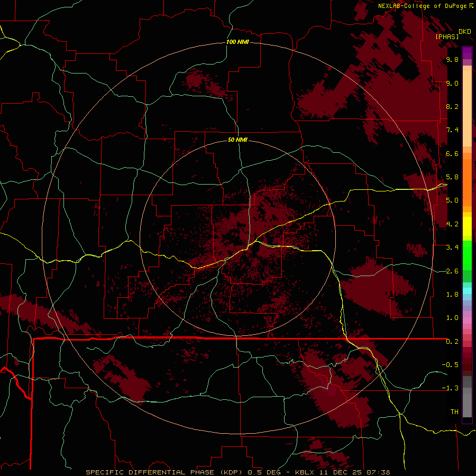Select the gray color bar segment near TH
This screenshot has height=476, width=476.
click(467, 405)
